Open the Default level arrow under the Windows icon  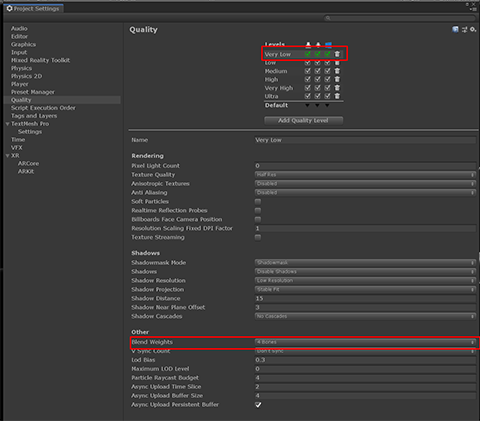pos(327,105)
